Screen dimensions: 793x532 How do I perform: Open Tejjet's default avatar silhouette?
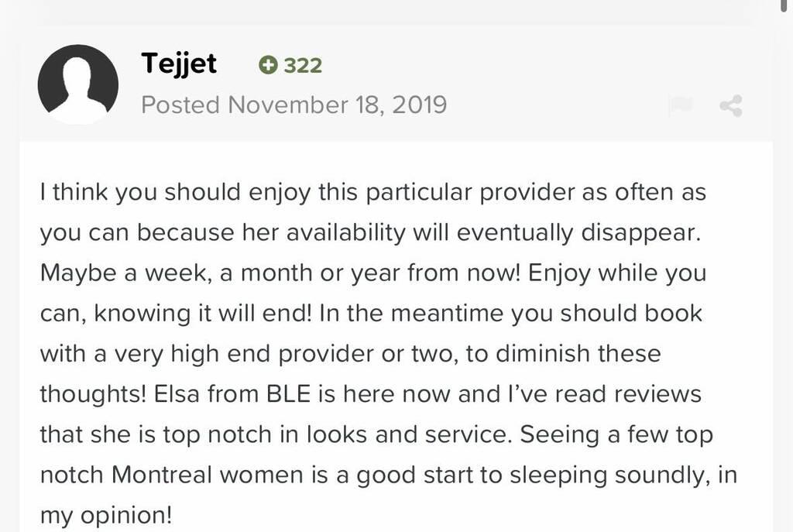click(77, 84)
